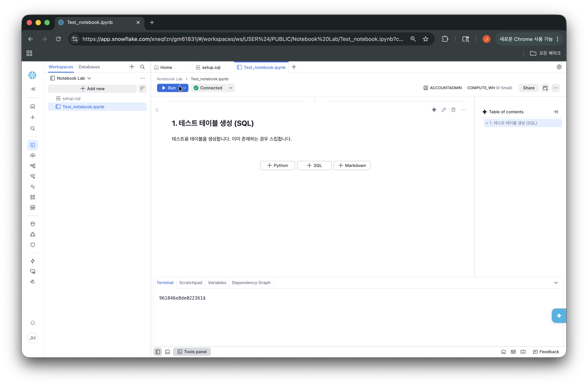Open the Connected status dropdown chevron
Screen dimensions: 588x386
pyautogui.click(x=231, y=88)
